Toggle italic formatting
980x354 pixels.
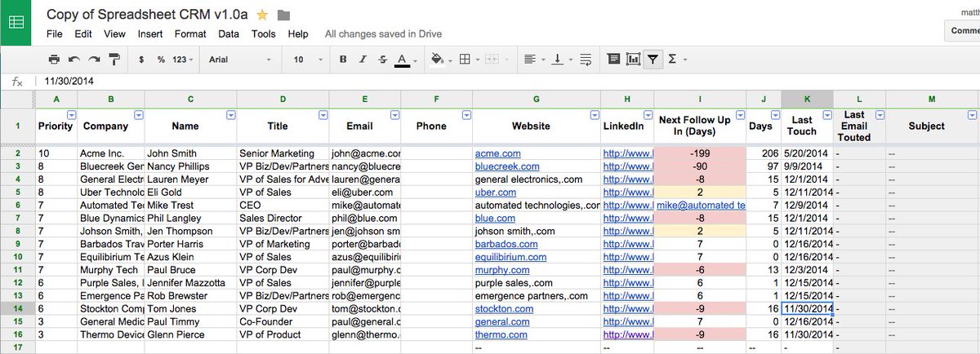pos(363,60)
